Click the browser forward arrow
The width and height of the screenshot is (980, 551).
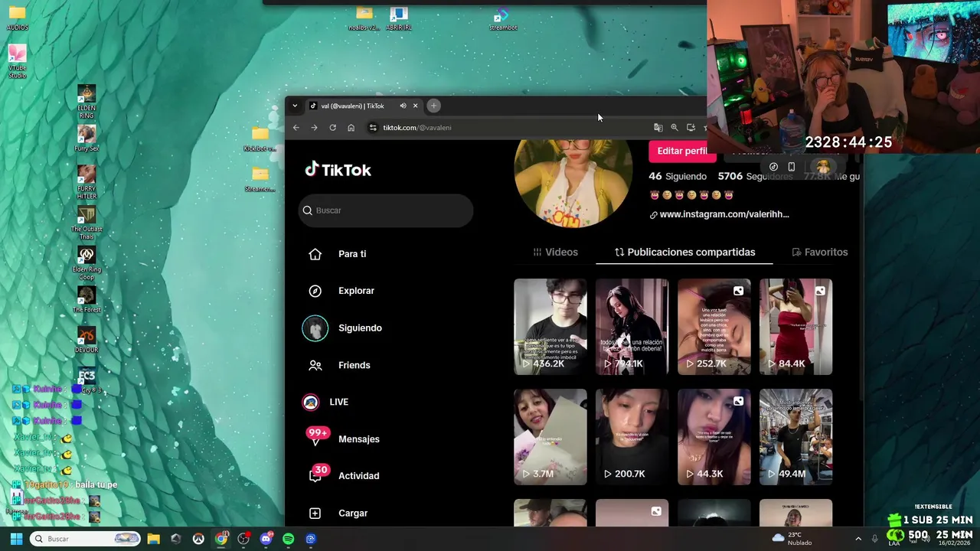314,128
